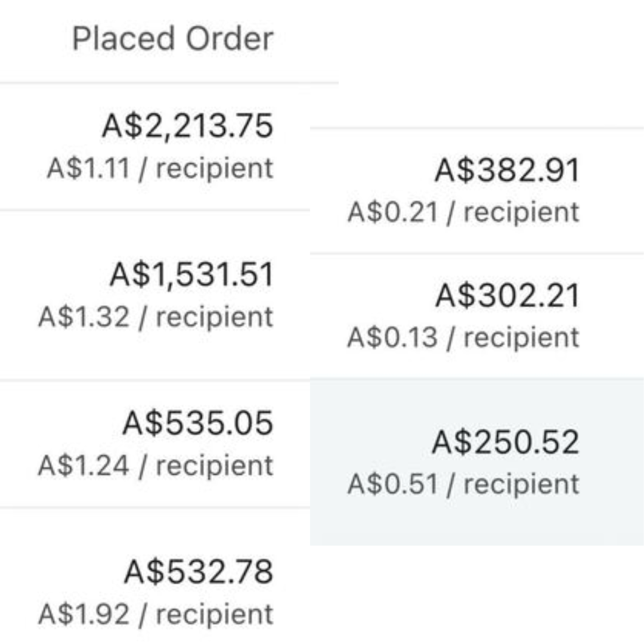The height and width of the screenshot is (644, 644).
Task: Click the A$1.32 per recipient text
Action: coord(155,317)
